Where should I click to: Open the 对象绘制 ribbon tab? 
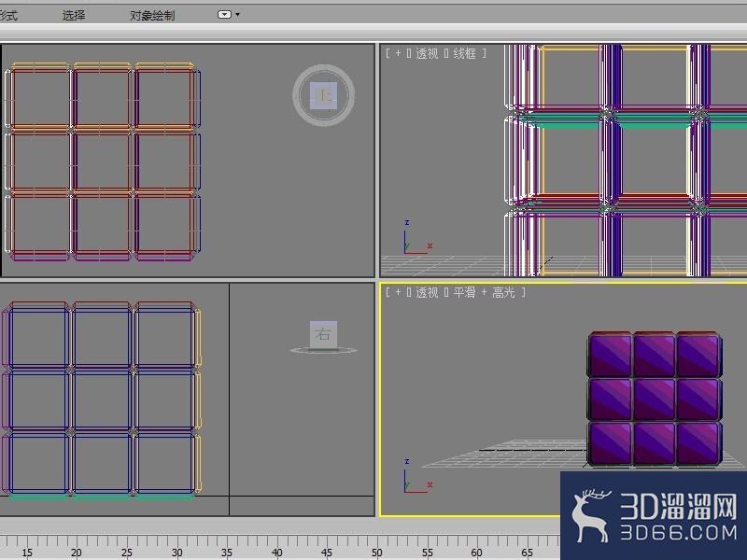[152, 15]
